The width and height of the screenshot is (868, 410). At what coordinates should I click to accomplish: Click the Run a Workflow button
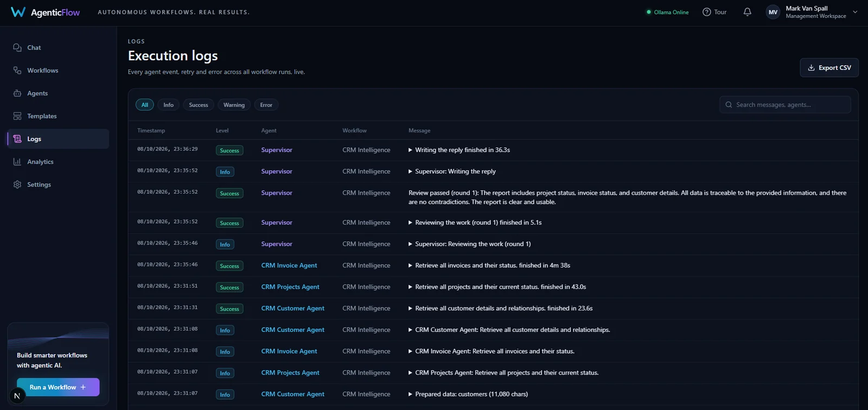coord(58,387)
